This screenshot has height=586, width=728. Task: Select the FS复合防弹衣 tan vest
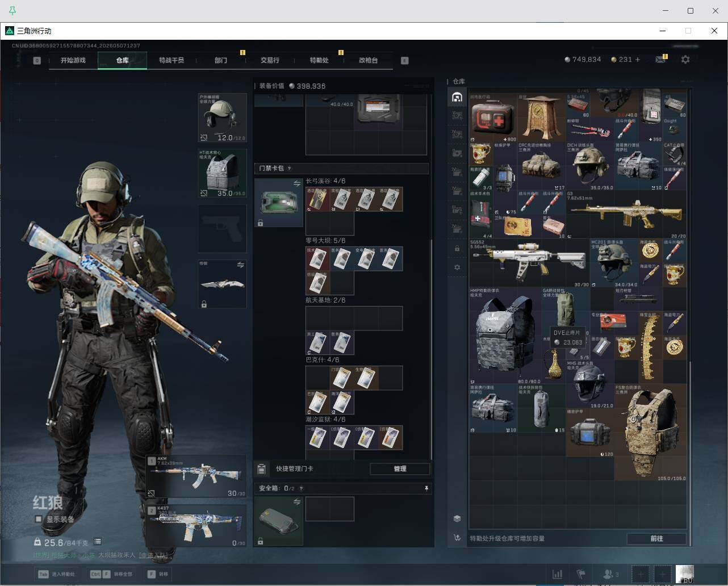651,433
